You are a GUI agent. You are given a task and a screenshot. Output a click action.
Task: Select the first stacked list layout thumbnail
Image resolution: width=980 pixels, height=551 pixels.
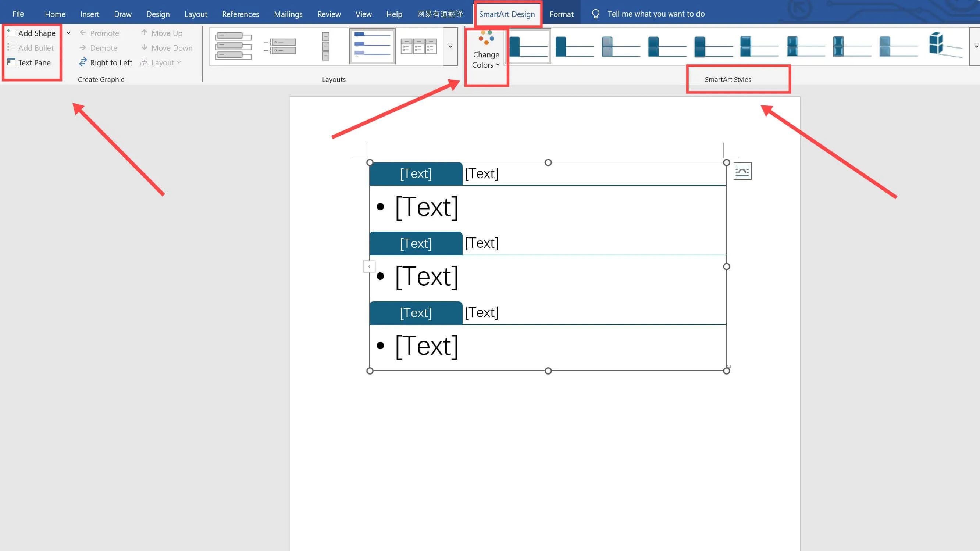click(233, 46)
